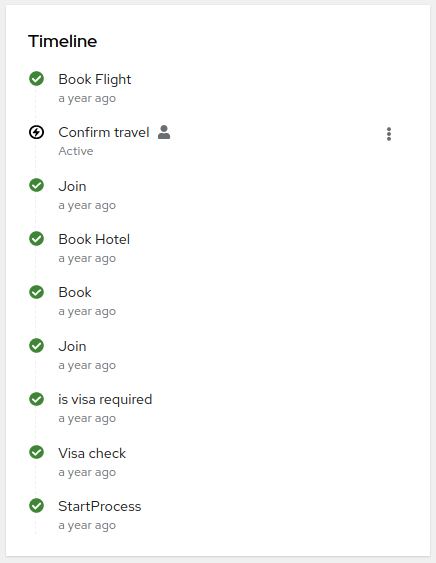Click the green check icon beside Book Flight
Image resolution: width=436 pixels, height=563 pixels.
pos(36,79)
